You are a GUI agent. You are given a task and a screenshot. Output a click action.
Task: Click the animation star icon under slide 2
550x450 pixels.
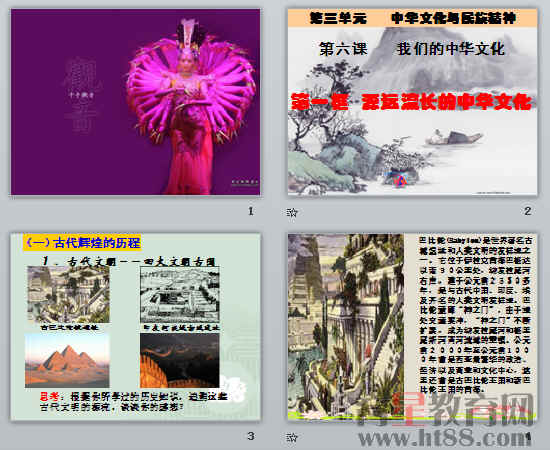(x=291, y=212)
